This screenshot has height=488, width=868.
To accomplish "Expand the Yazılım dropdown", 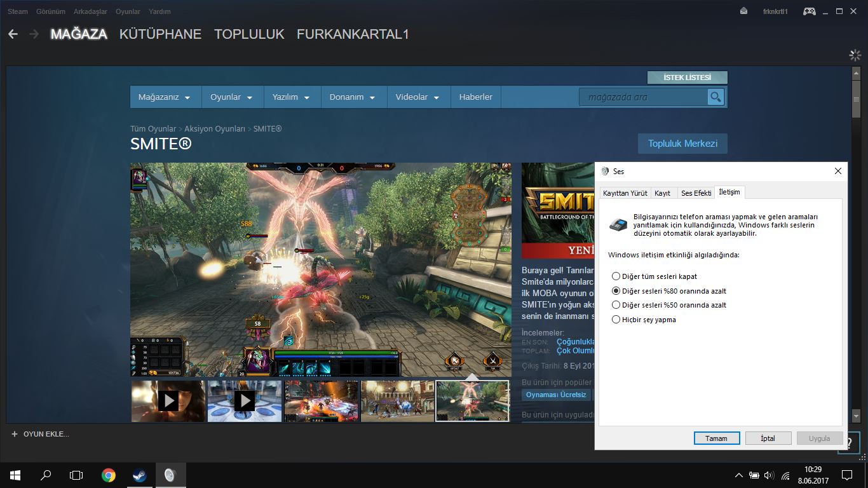I will click(x=292, y=97).
